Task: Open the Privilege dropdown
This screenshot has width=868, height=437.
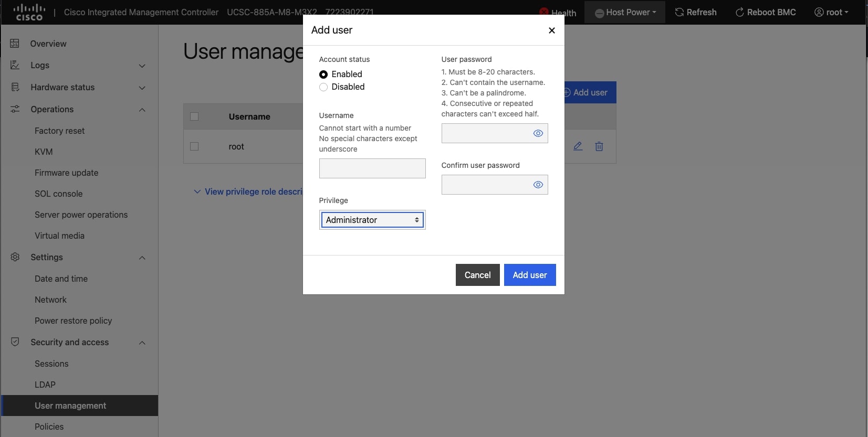Action: click(x=372, y=220)
